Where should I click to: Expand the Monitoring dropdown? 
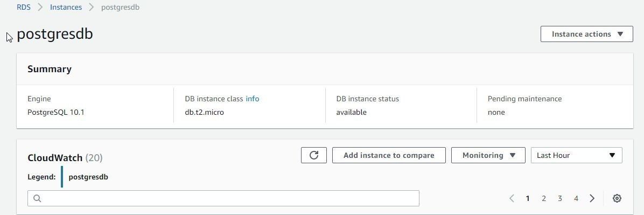pyautogui.click(x=488, y=155)
